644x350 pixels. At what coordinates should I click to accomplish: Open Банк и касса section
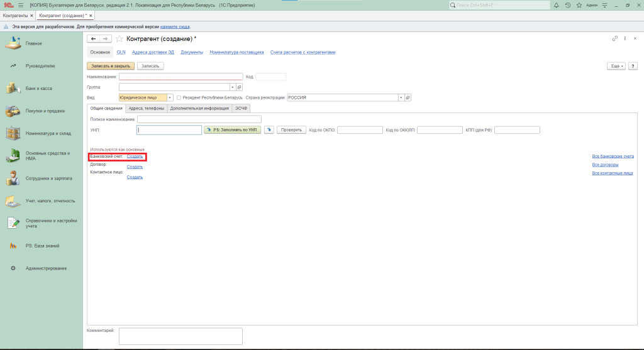pos(38,89)
